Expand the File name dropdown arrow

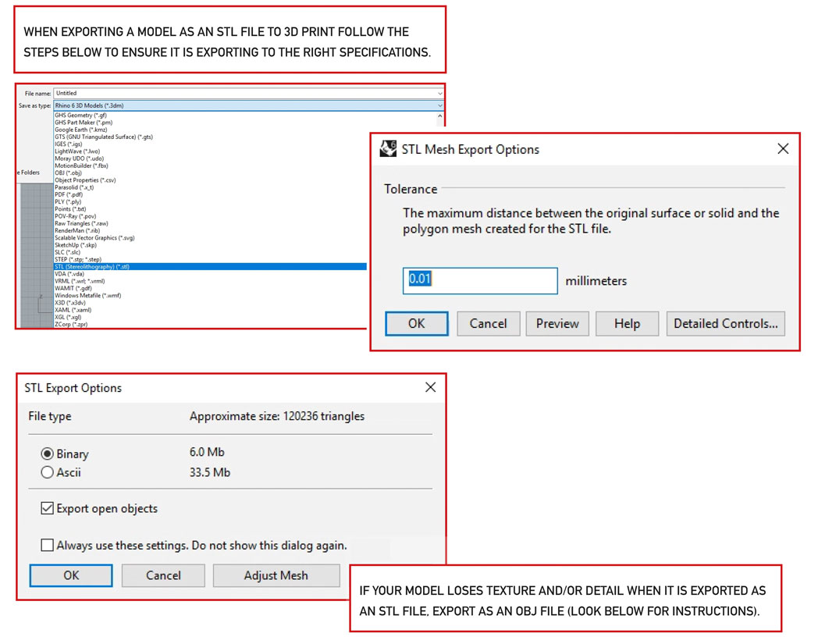pyautogui.click(x=439, y=94)
